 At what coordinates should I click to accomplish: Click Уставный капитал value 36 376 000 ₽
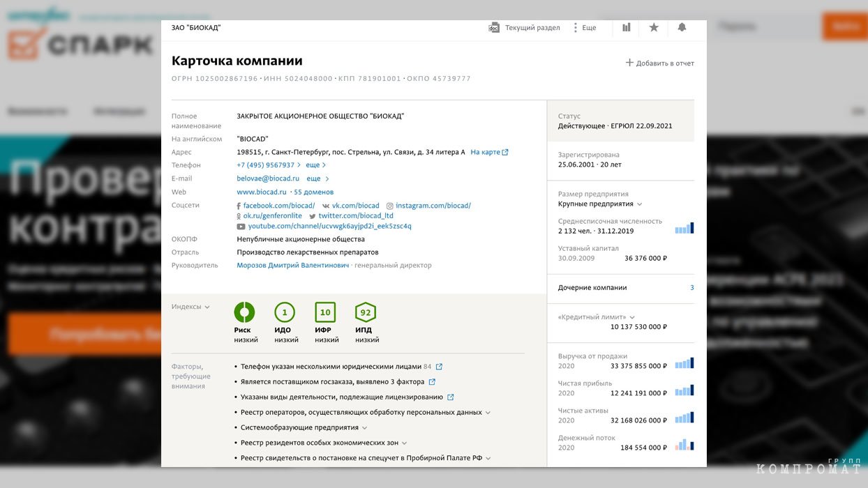pos(645,258)
